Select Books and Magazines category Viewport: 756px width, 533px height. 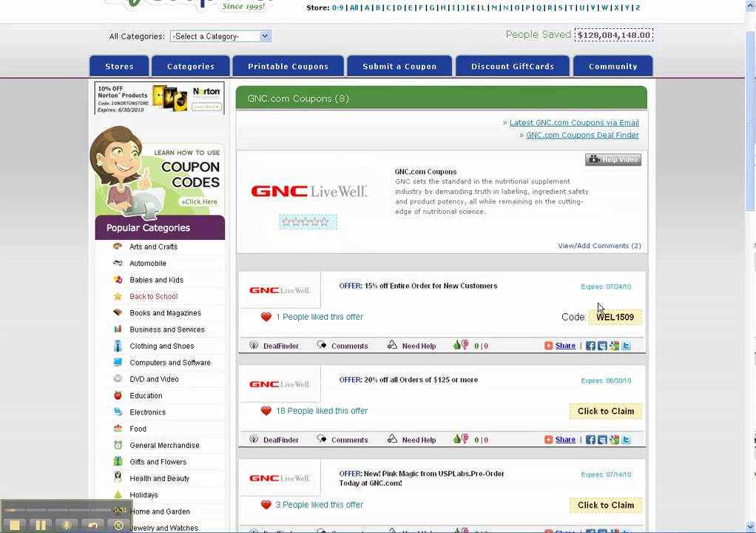(165, 313)
